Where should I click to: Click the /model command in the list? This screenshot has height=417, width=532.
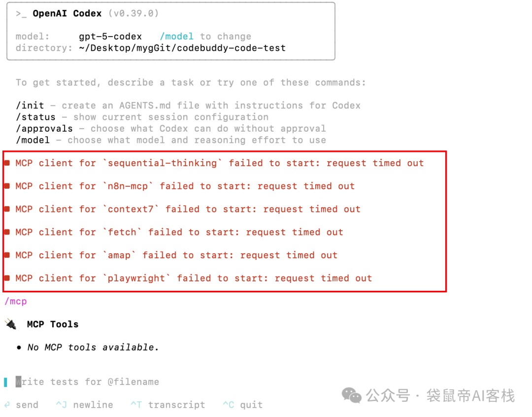tap(33, 140)
